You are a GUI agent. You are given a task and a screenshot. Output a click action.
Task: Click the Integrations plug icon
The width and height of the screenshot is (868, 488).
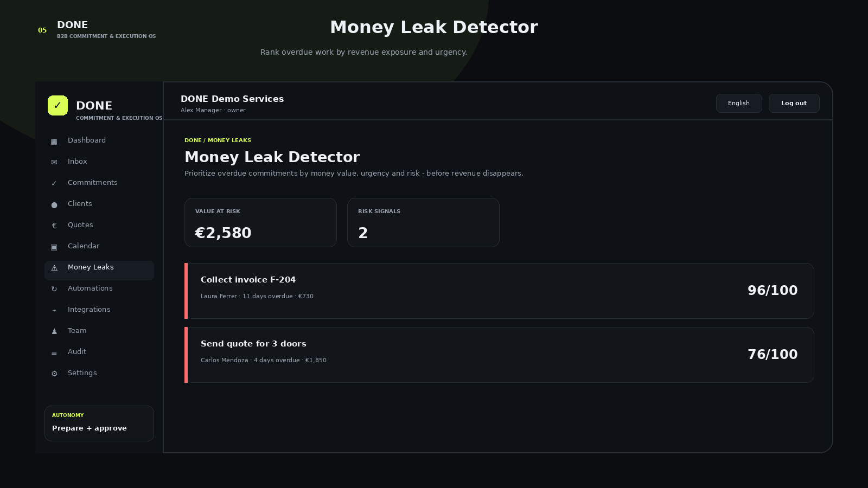coord(54,310)
